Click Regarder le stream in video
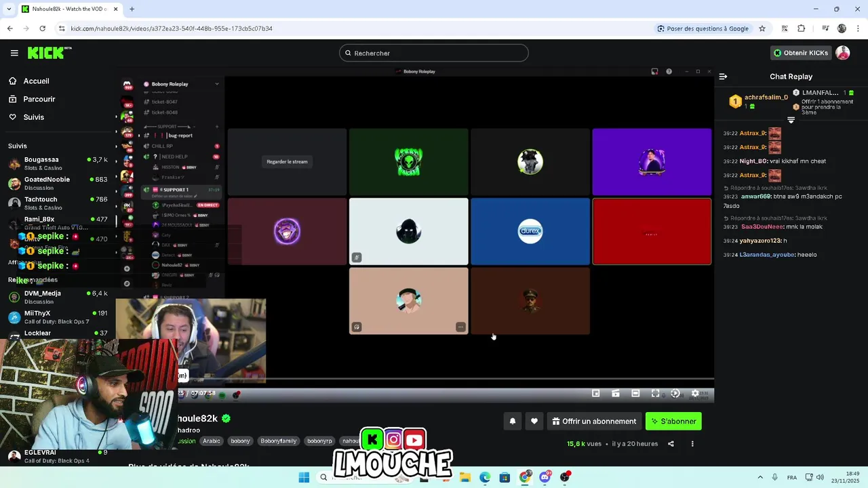868x488 pixels. tap(287, 161)
